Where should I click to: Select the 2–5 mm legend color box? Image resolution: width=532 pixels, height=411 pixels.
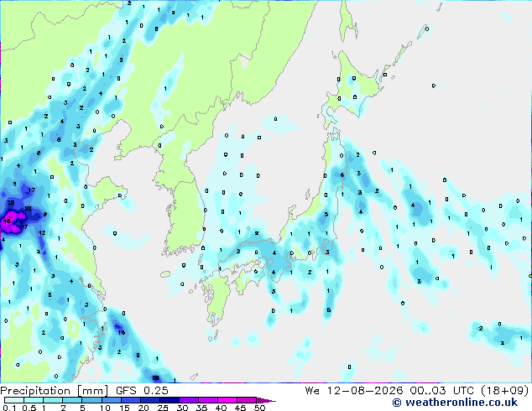(x=72, y=400)
